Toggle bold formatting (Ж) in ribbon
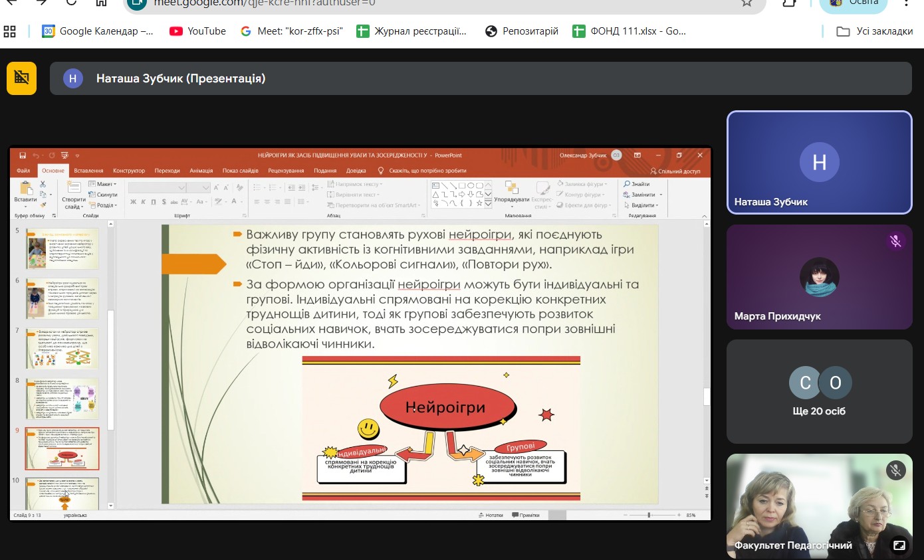The width and height of the screenshot is (924, 560). coord(134,201)
